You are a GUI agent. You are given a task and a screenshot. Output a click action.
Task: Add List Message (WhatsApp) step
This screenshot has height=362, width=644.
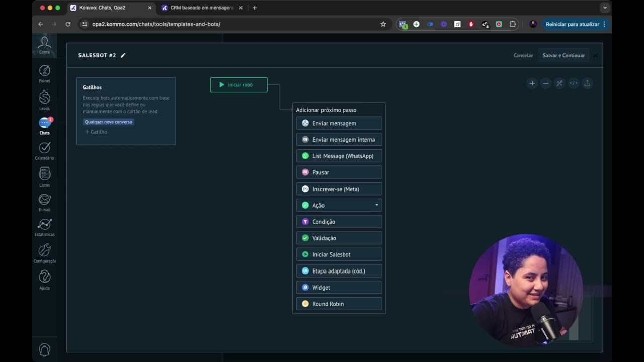(x=339, y=156)
